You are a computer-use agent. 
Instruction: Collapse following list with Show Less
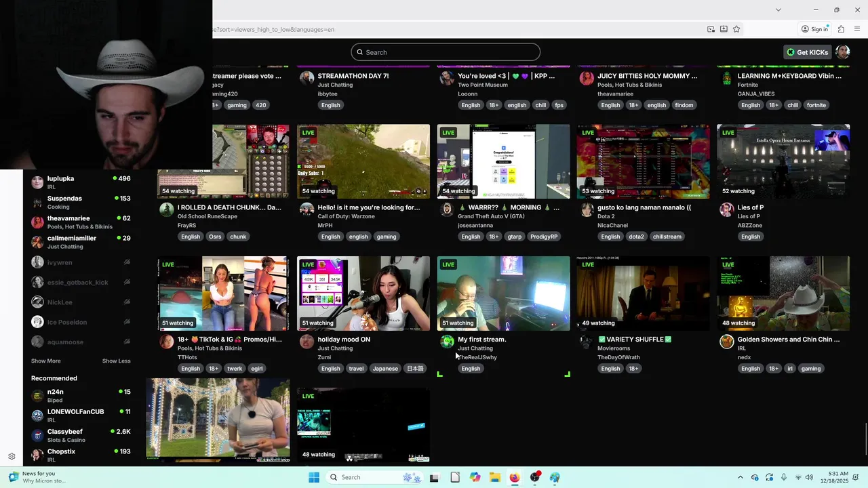(116, 361)
